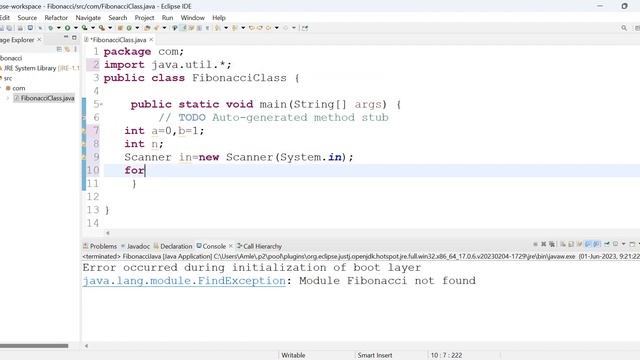
Task: Click console Remove Launch X icon
Action: point(543,244)
